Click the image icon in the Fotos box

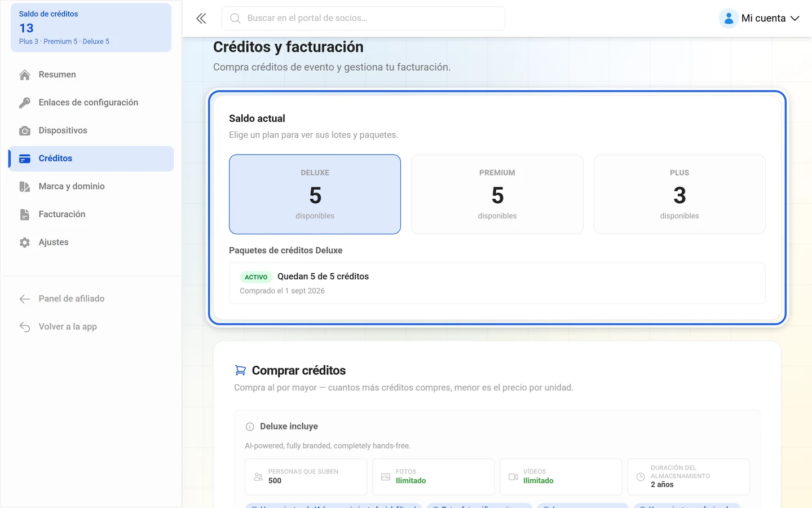[x=386, y=477]
